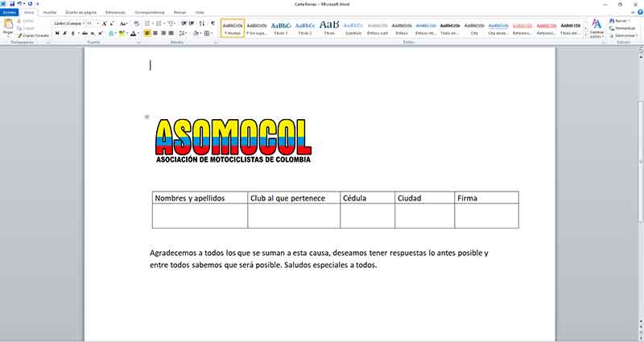Click the text highlight color button
644x342 pixels.
tap(122, 33)
